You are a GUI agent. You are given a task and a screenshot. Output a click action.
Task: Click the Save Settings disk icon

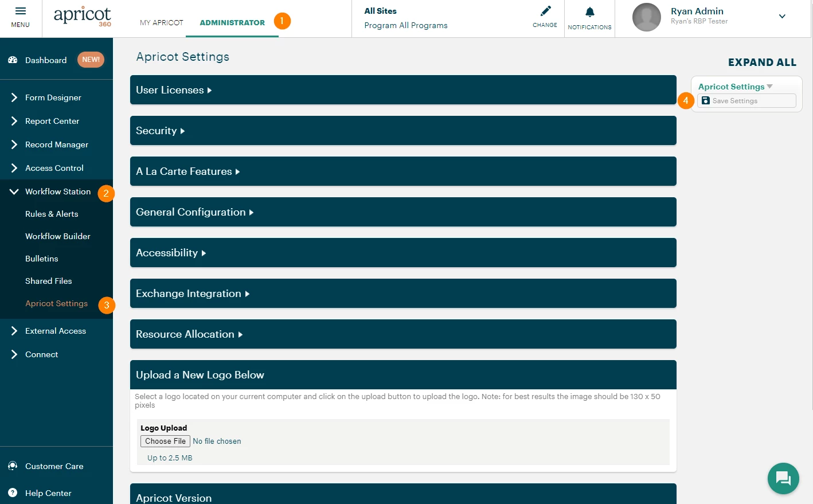pos(706,101)
